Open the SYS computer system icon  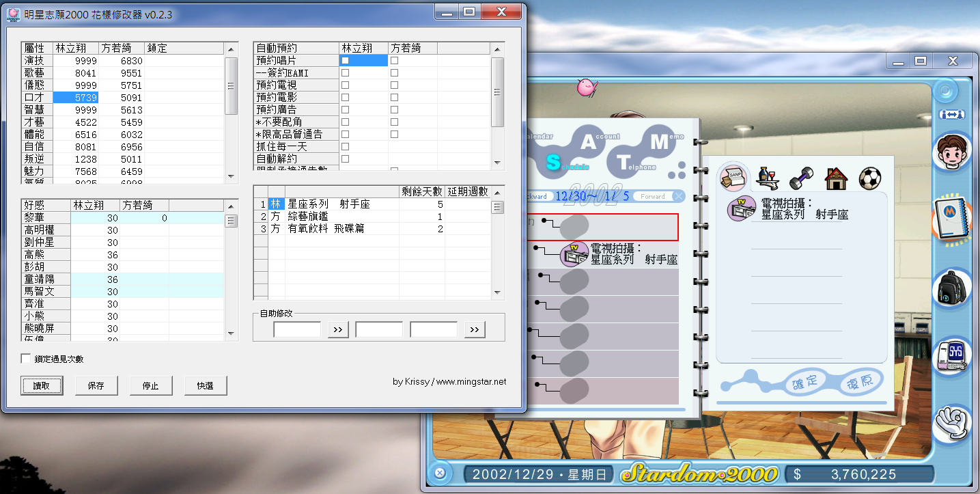point(952,355)
